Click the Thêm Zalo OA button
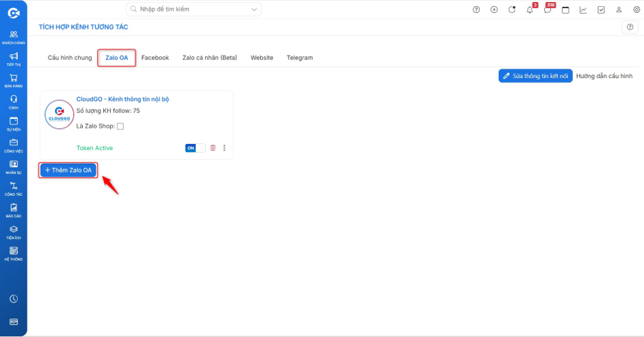This screenshot has height=337, width=644. (x=68, y=170)
